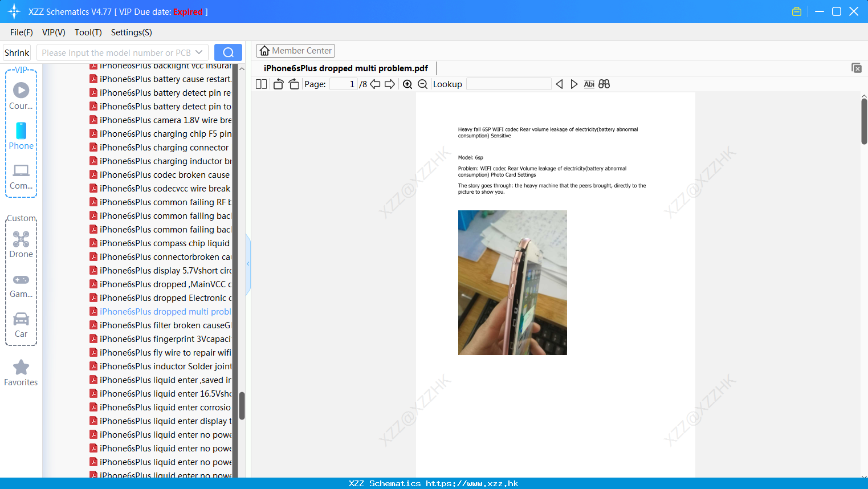This screenshot has width=868, height=489.
Task: Open iPhone6sPlus charging chip F5 pin file
Action: click(x=161, y=134)
